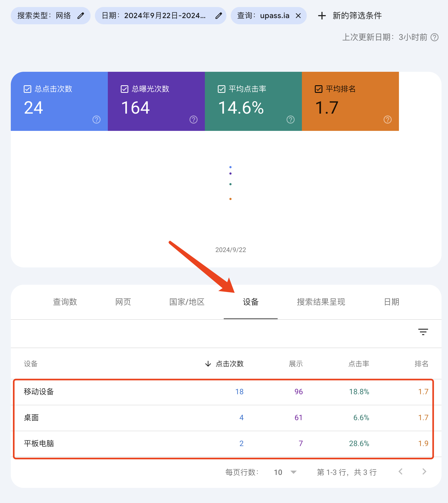The height and width of the screenshot is (503, 448).
Task: Edit the date range filter pencil icon
Action: tap(219, 16)
